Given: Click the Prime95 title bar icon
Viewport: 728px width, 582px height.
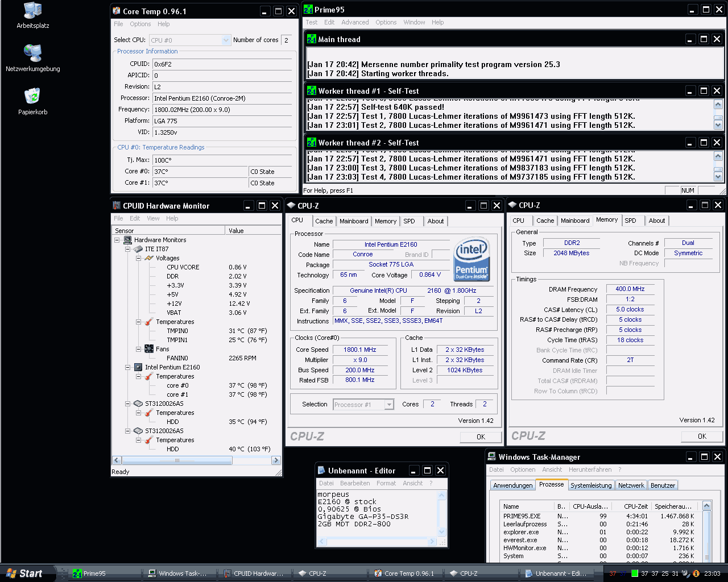Looking at the screenshot, I should (308, 9).
